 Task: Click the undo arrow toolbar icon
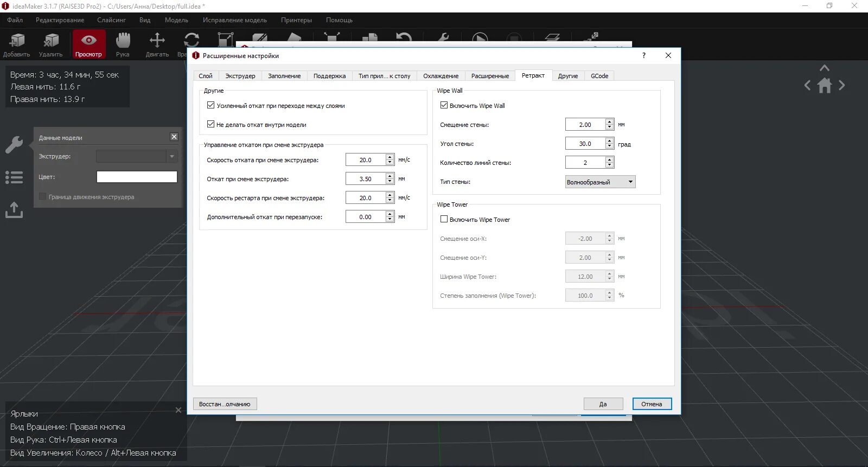coord(404,38)
